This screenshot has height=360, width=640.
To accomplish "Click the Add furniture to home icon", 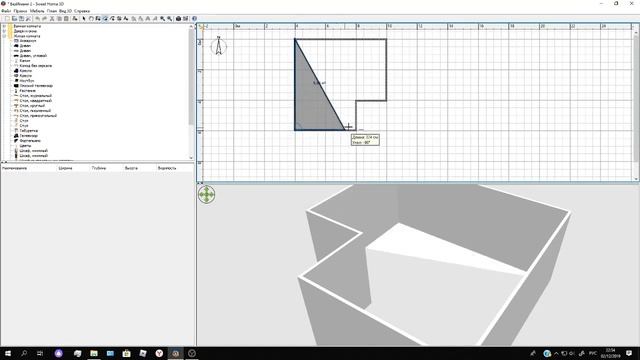I will (x=75, y=18).
